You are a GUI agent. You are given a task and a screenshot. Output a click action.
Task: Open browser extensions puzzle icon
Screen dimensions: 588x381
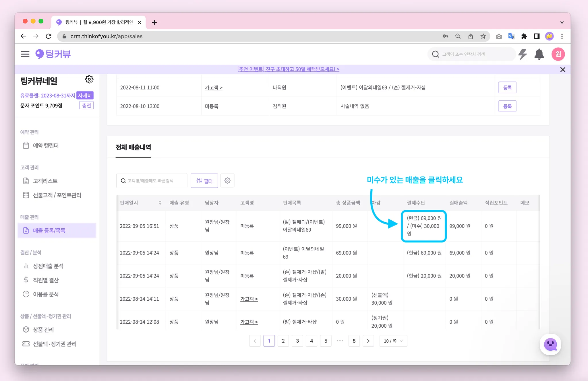click(524, 36)
